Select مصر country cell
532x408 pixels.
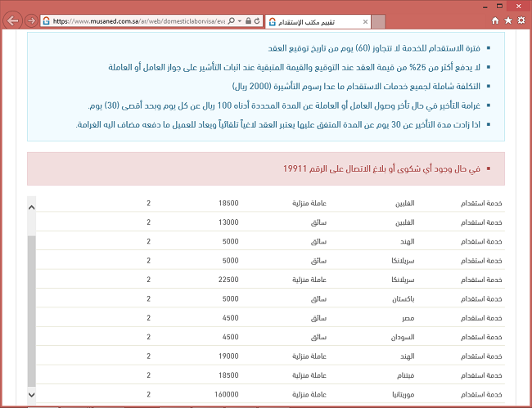(x=408, y=318)
